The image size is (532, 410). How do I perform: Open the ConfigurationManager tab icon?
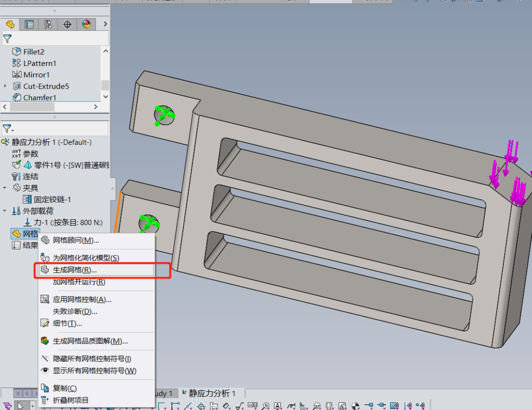point(48,24)
